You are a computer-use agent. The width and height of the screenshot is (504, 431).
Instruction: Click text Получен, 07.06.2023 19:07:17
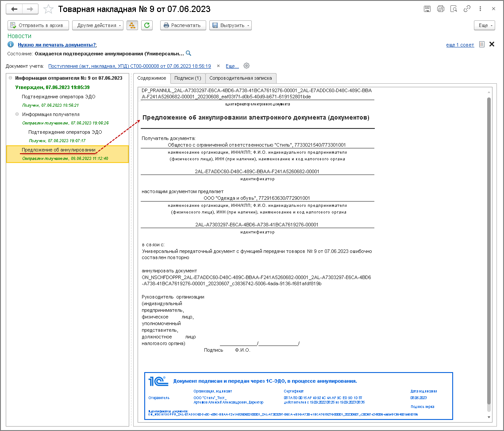click(x=57, y=141)
